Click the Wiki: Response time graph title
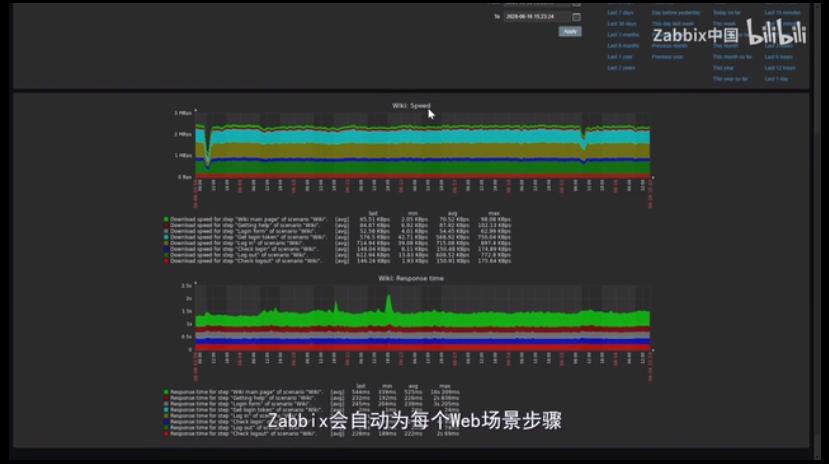Screen dimensions: 829x464 [411, 279]
